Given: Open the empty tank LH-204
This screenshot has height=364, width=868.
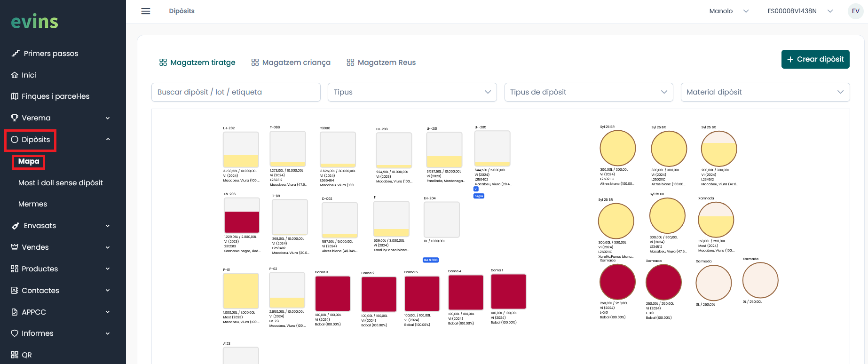Looking at the screenshot, I should pos(442,220).
